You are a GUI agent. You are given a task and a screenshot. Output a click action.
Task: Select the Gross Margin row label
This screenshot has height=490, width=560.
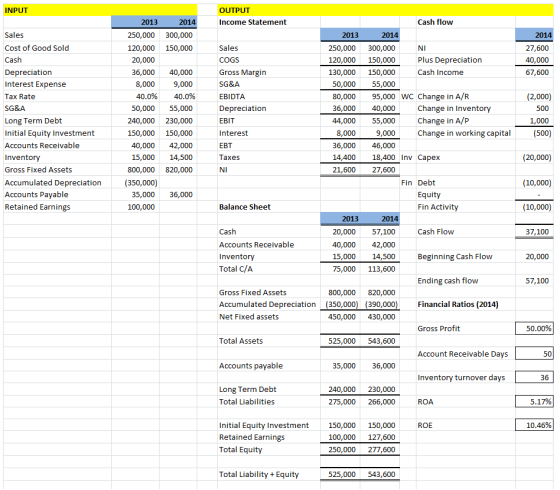click(x=242, y=72)
